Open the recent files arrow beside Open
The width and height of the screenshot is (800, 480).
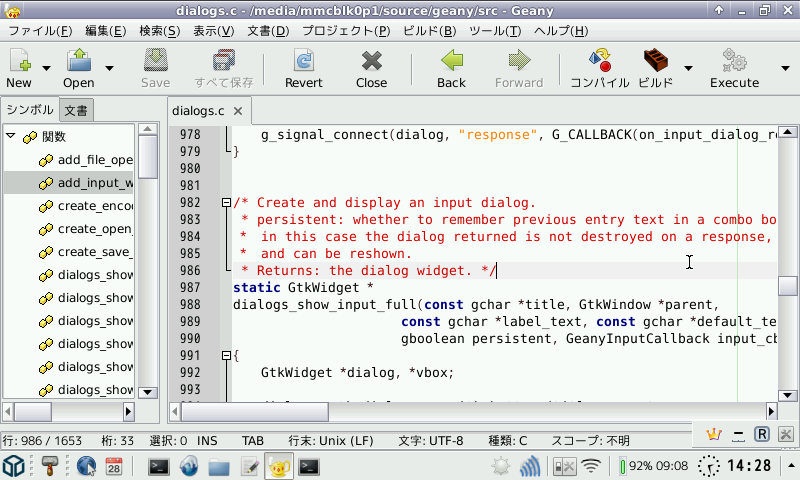110,69
